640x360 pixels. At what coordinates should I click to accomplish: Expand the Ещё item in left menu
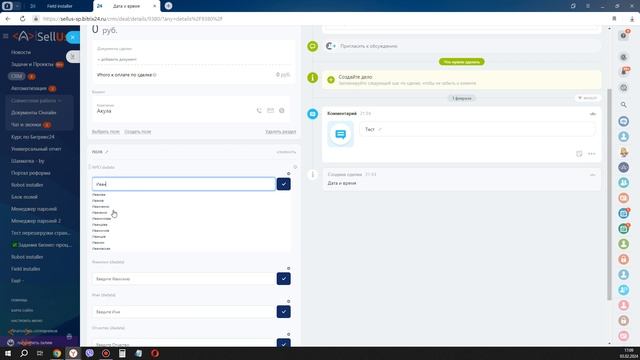point(17,281)
